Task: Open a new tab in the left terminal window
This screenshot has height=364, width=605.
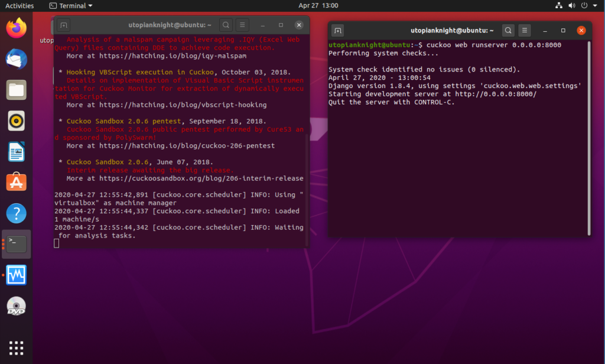Action: point(64,25)
